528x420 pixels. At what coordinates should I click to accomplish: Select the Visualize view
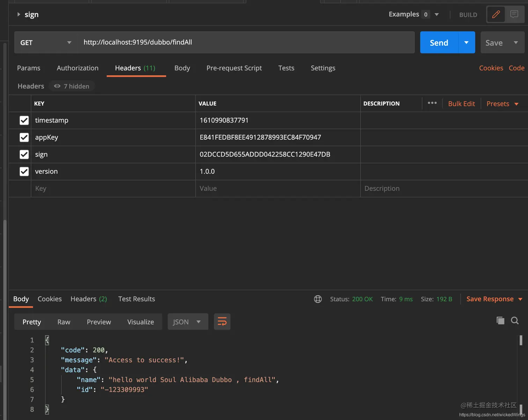pyautogui.click(x=141, y=322)
